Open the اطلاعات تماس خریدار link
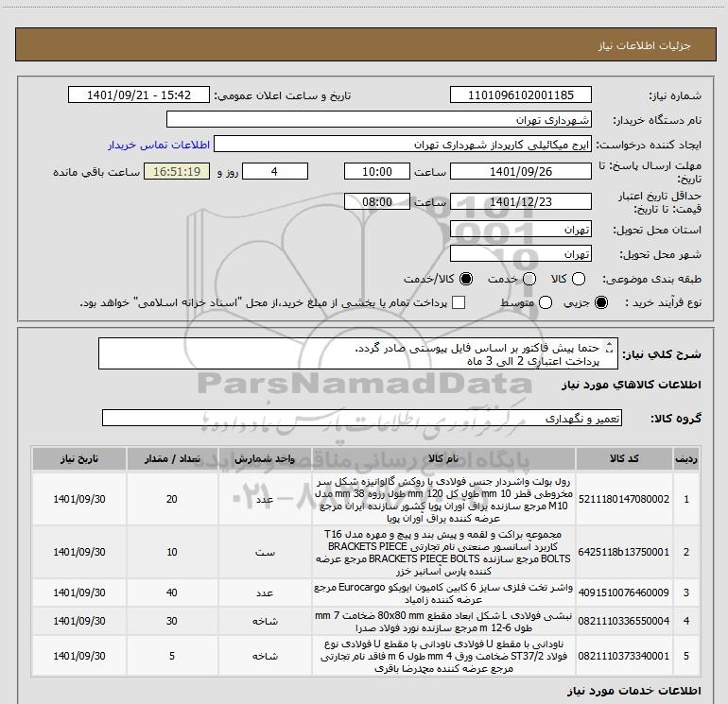The image size is (728, 704). point(159,145)
